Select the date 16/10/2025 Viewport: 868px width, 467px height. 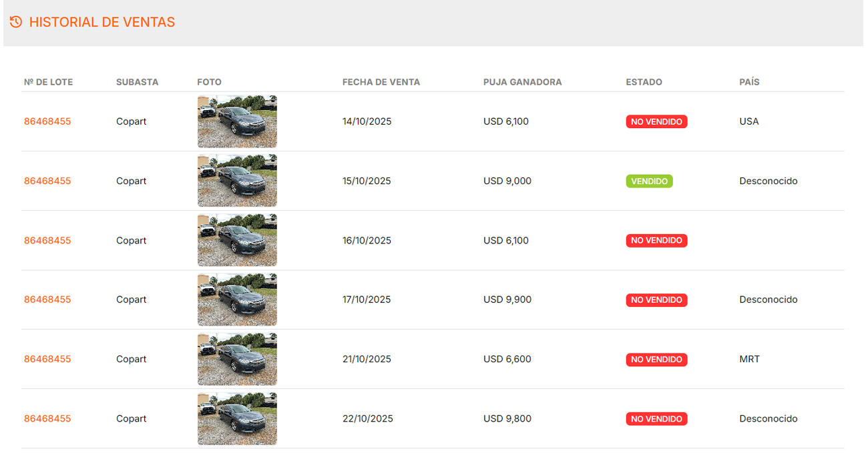[x=367, y=240]
